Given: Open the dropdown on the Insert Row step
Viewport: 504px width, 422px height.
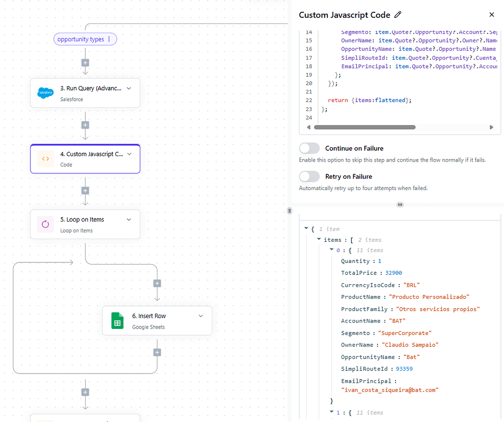Looking at the screenshot, I should coord(200,317).
